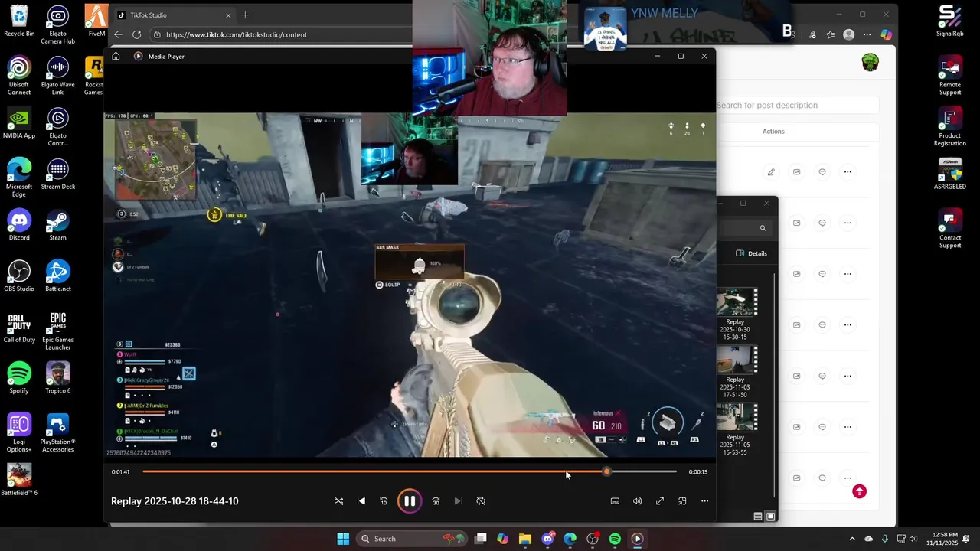Viewport: 980px width, 551px height.
Task: Toggle shuffle in Media Player
Action: tap(339, 501)
